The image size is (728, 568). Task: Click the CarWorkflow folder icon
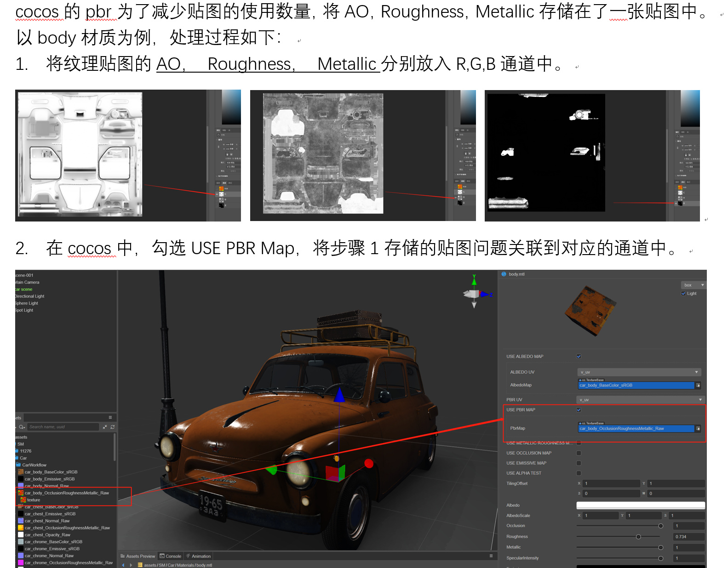[x=18, y=465]
